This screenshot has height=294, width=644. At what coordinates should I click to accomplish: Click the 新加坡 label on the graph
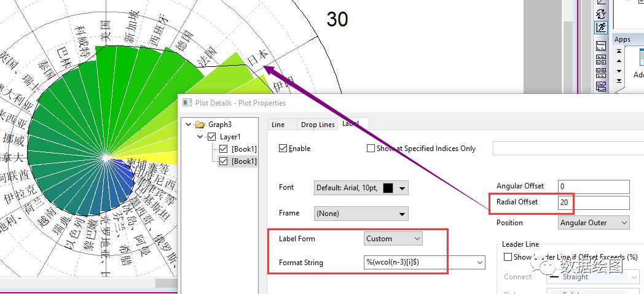pos(132,28)
